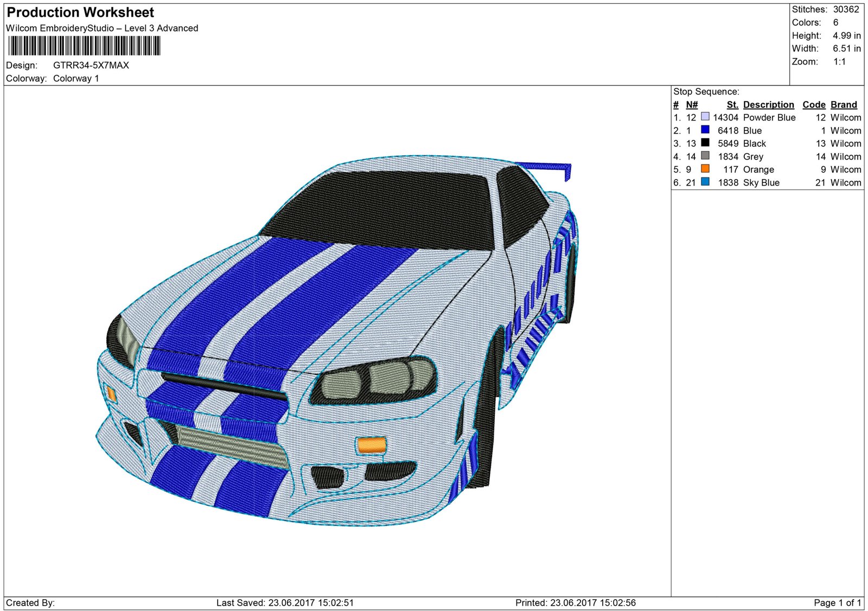
Task: Click the 'Brand' column header
Action: click(844, 105)
